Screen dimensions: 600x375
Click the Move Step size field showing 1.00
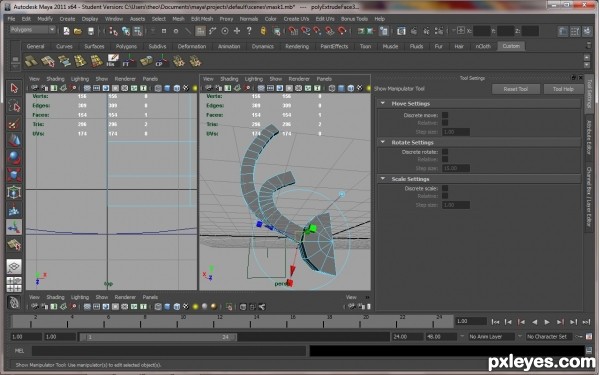pyautogui.click(x=456, y=132)
